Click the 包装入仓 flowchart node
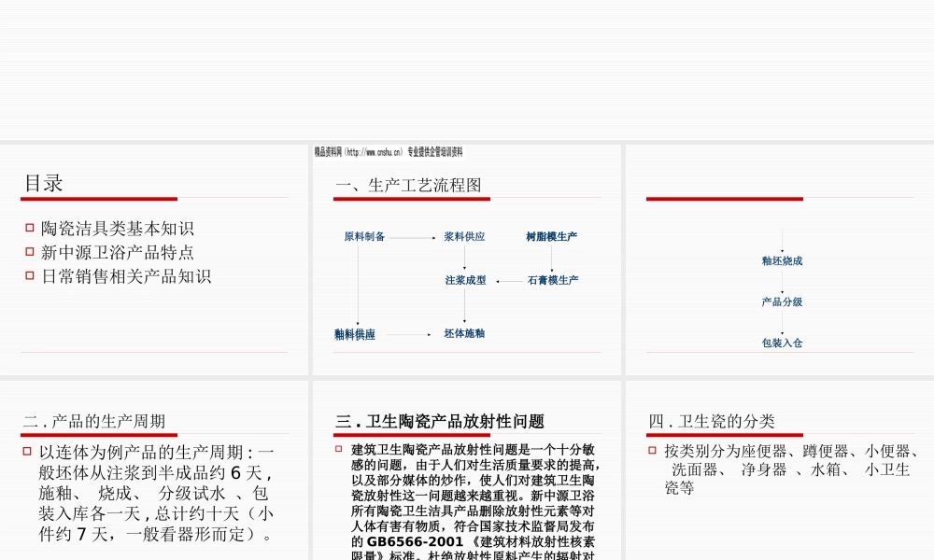Screen dimensions: 934x560 pyautogui.click(x=782, y=343)
